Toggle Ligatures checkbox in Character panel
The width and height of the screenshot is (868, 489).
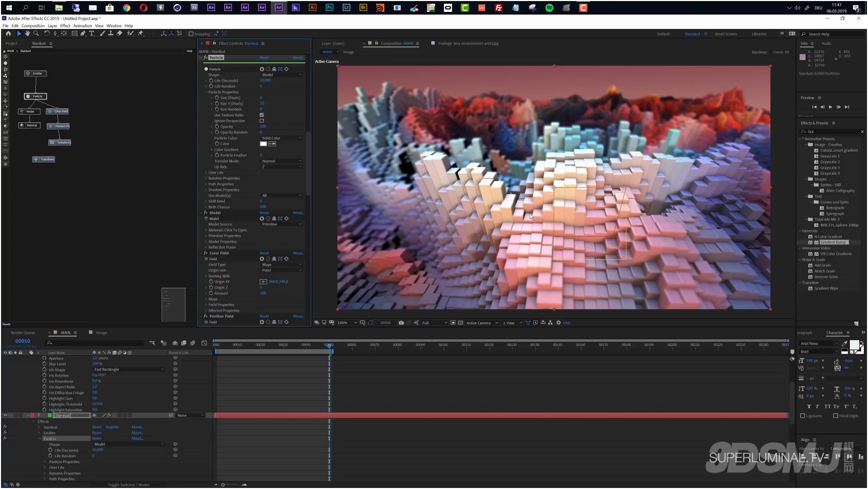(803, 416)
